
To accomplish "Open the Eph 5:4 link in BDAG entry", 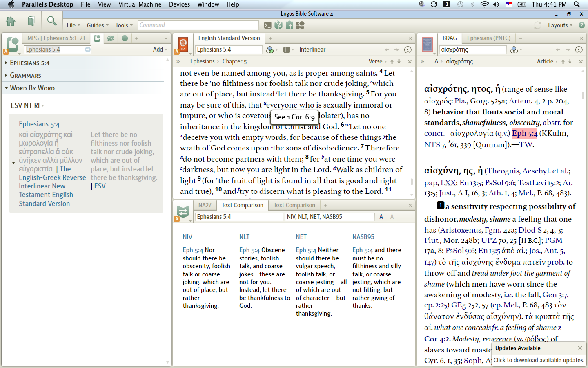I will pyautogui.click(x=525, y=133).
